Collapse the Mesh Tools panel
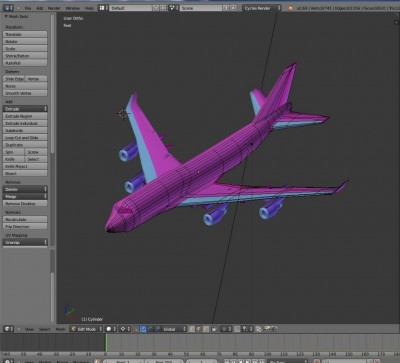Viewport: 400px width, 363px height. tap(6, 16)
